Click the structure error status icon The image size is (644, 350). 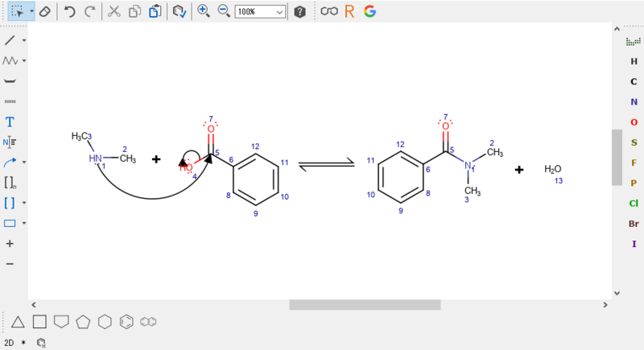[41, 343]
